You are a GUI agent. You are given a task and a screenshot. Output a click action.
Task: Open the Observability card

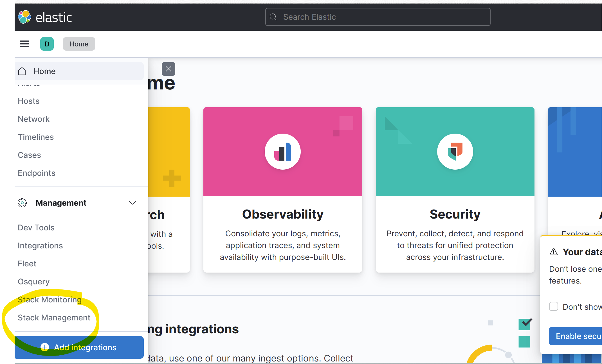pos(282,214)
